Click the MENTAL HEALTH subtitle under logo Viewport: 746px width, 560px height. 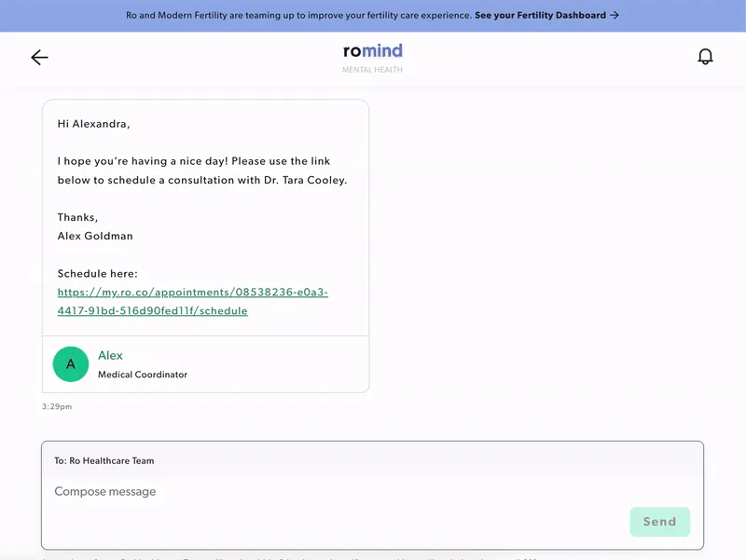[x=372, y=70]
